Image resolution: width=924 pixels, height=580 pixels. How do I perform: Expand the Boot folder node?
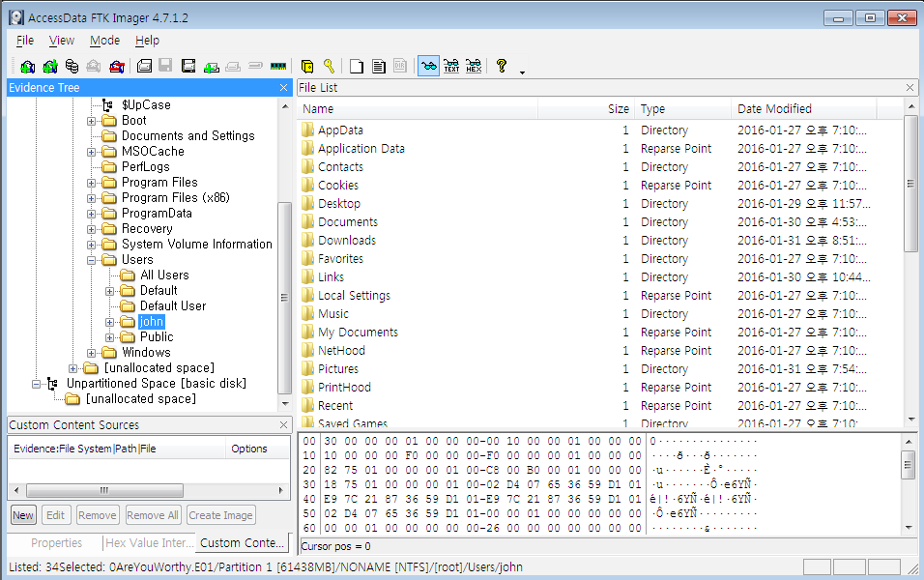coord(92,121)
